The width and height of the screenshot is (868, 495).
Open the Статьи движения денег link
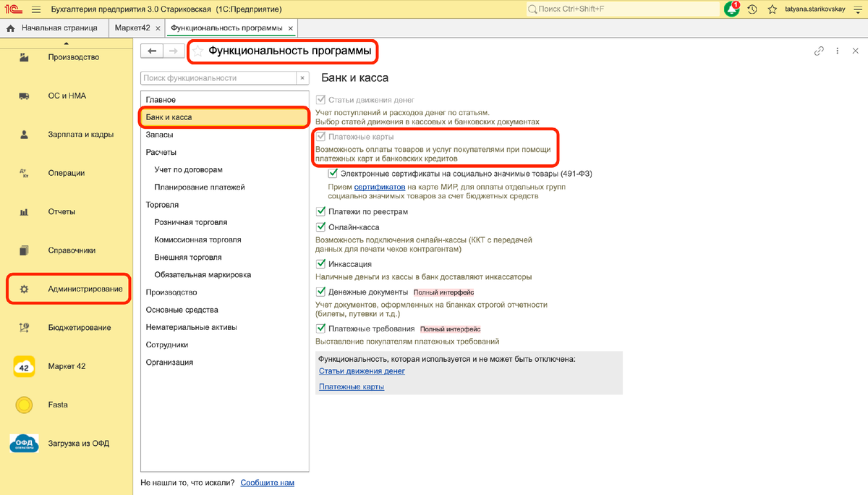coord(362,371)
